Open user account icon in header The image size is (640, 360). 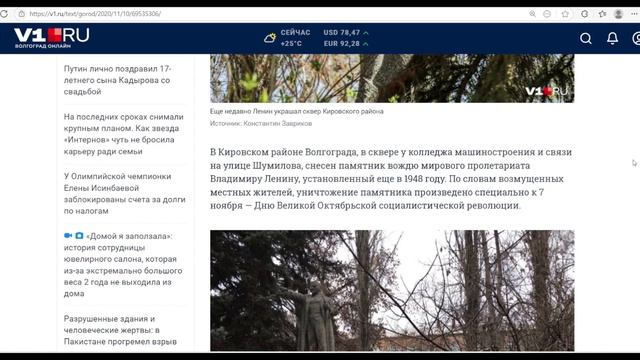[x=636, y=38]
